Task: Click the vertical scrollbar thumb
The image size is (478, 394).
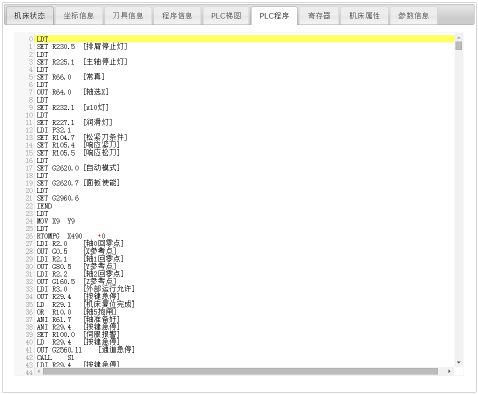Action: [459, 46]
